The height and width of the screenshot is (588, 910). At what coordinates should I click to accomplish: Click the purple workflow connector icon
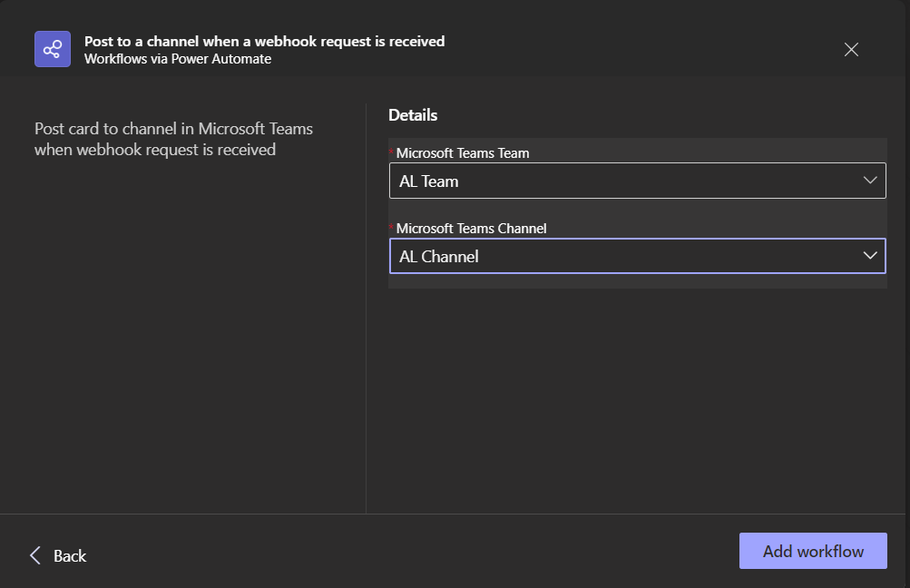[53, 49]
